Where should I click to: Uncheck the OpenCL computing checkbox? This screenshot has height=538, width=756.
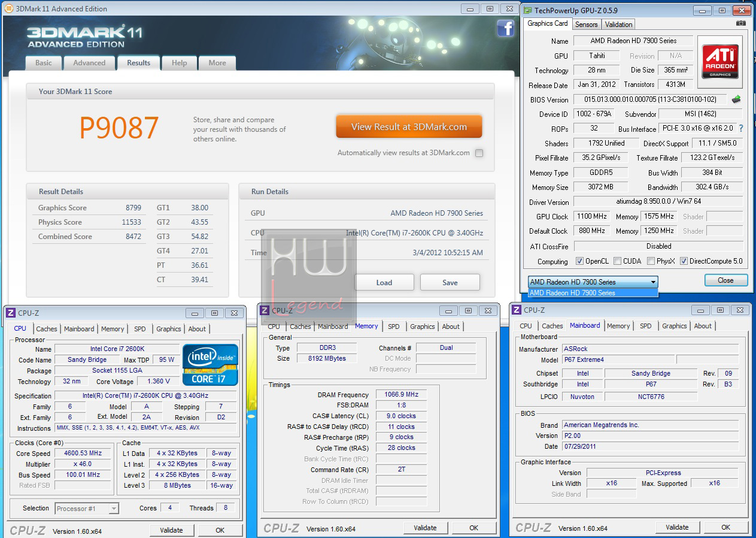tap(579, 261)
